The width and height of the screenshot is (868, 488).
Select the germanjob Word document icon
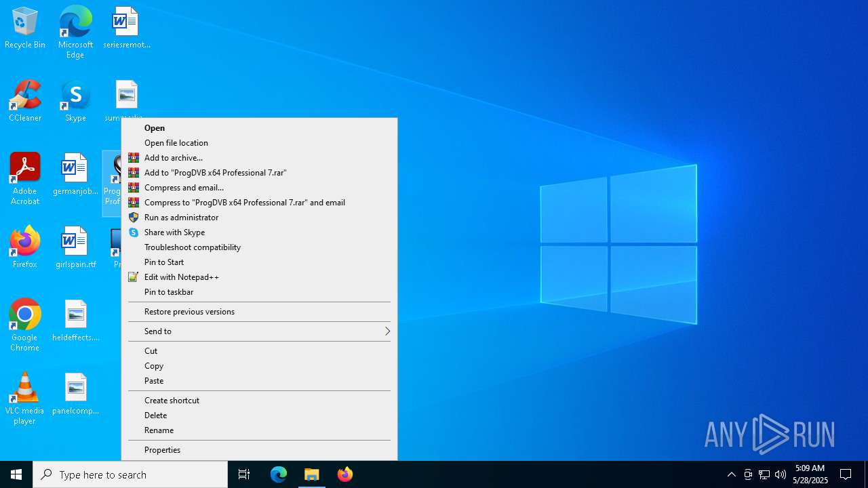(75, 175)
